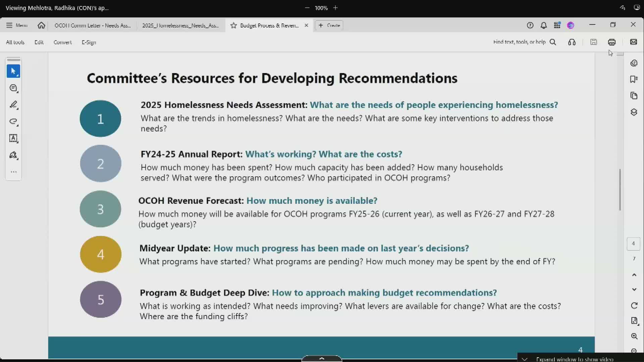
Task: Open All tools panel
Action: (x=15, y=42)
